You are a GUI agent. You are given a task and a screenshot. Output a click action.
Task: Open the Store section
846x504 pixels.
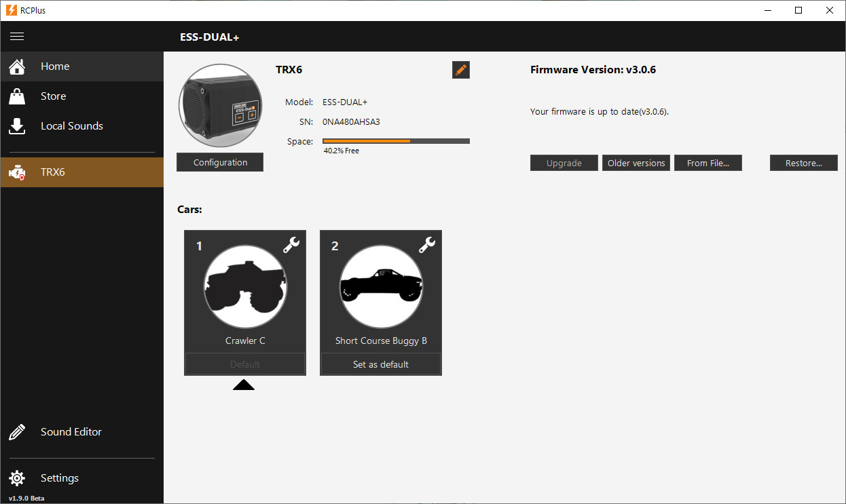coord(81,96)
